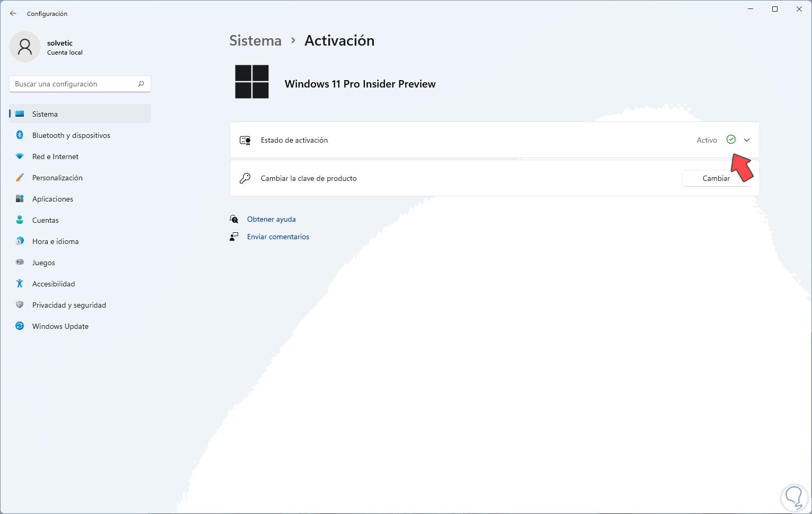Click the search magnifier icon

click(141, 84)
